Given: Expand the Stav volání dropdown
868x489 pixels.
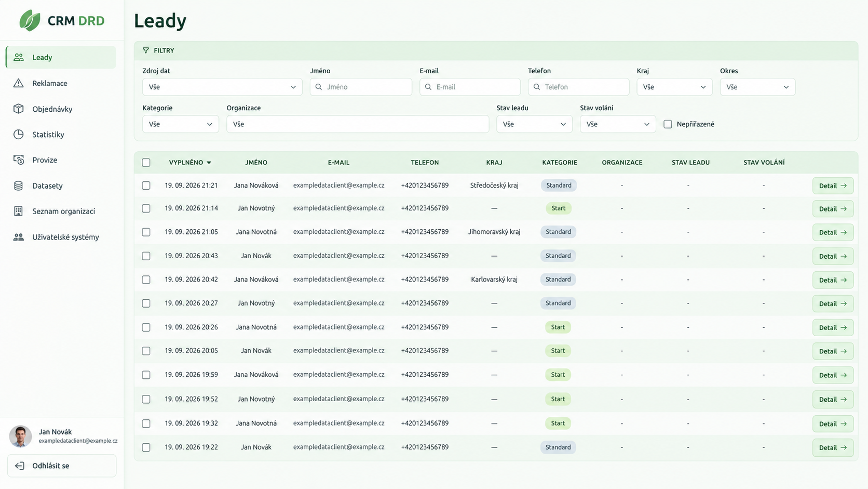Looking at the screenshot, I should (x=618, y=124).
